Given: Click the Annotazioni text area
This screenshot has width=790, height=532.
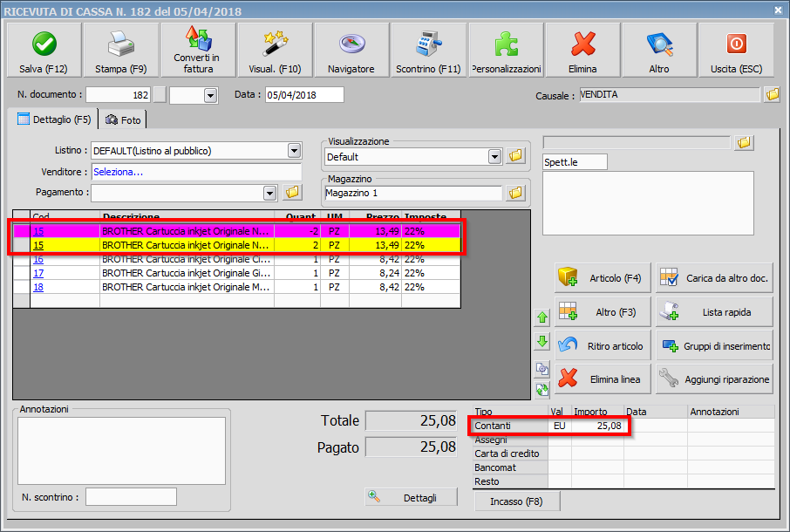Looking at the screenshot, I should 121,451.
